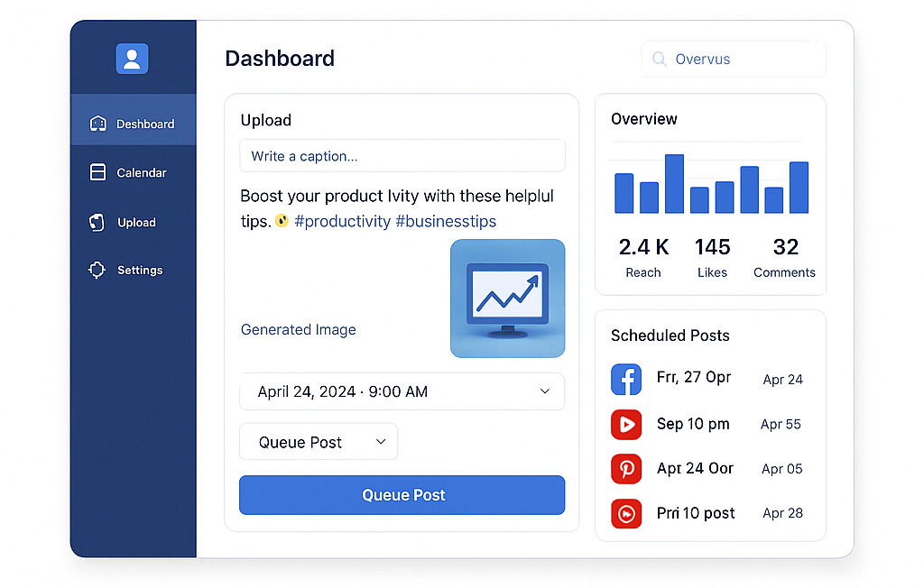Open the Dashboard menu label
The height and width of the screenshot is (588, 924).
[x=145, y=124]
